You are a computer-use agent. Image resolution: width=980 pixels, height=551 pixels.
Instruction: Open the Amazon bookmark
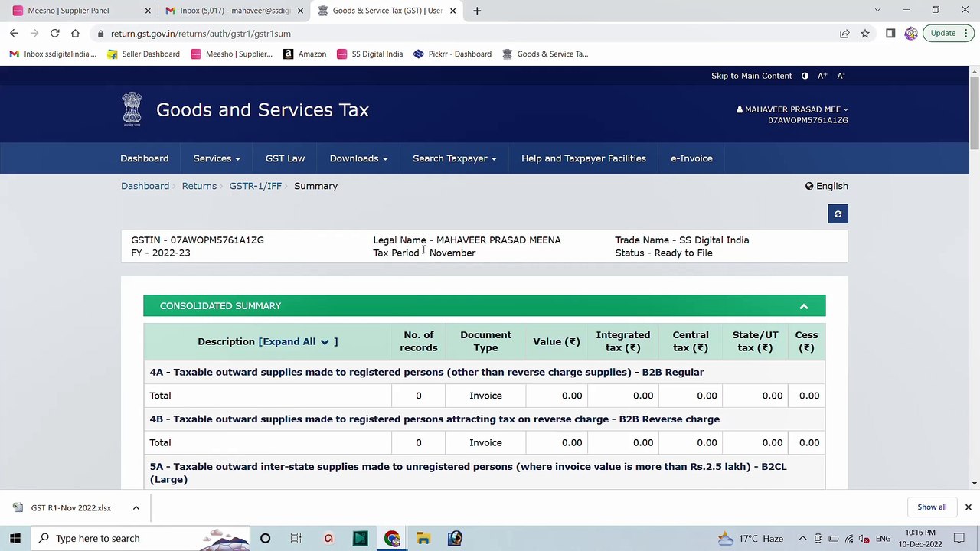pyautogui.click(x=305, y=54)
